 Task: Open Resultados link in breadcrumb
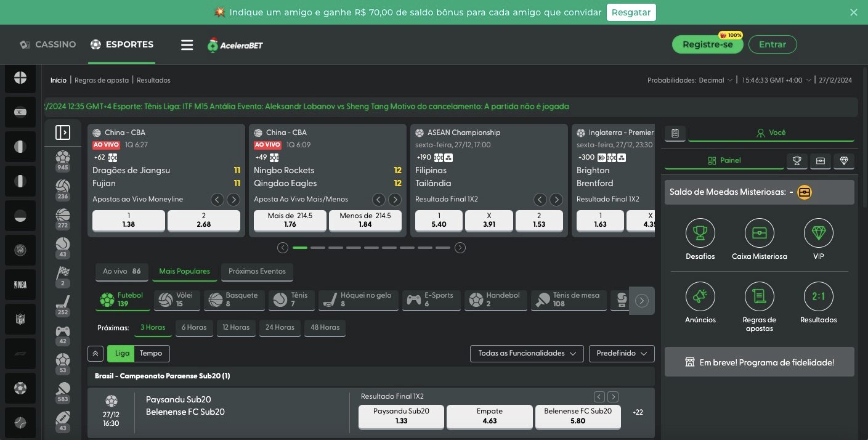pyautogui.click(x=153, y=81)
